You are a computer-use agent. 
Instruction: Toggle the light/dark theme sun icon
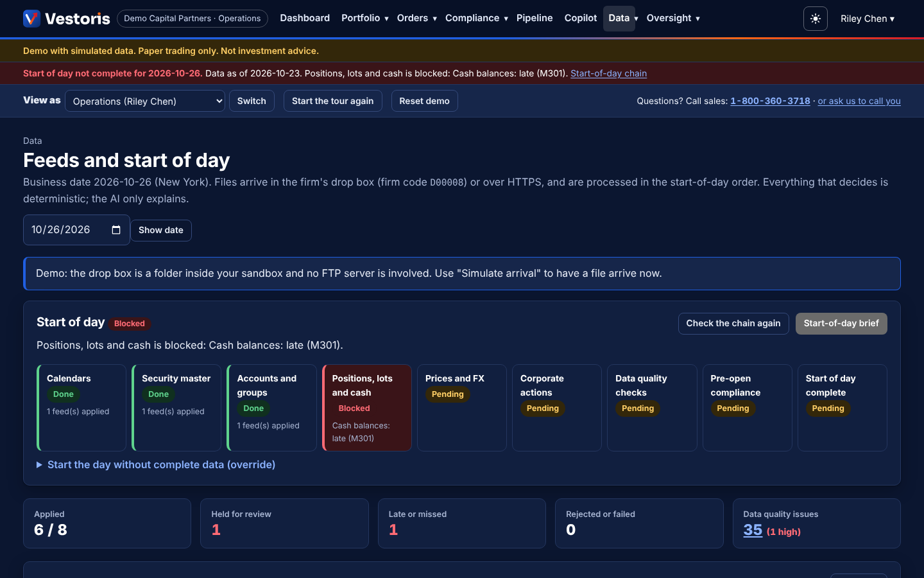816,19
